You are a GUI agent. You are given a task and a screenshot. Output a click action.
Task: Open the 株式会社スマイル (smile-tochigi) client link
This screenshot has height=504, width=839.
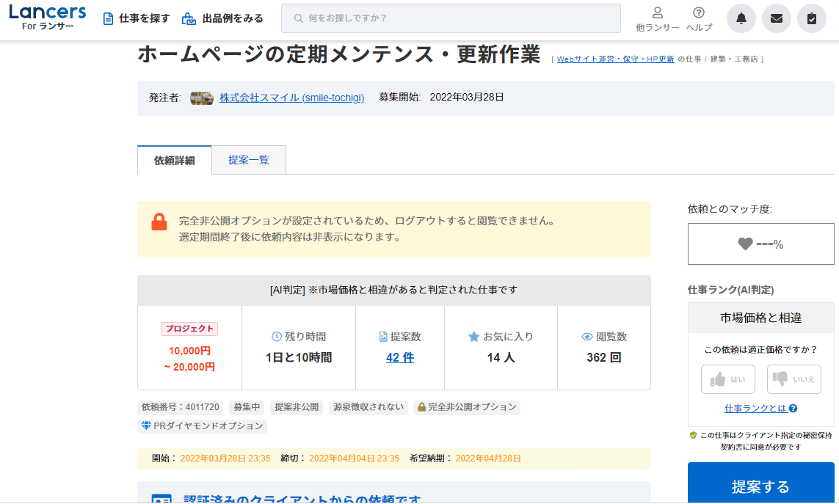click(x=291, y=98)
